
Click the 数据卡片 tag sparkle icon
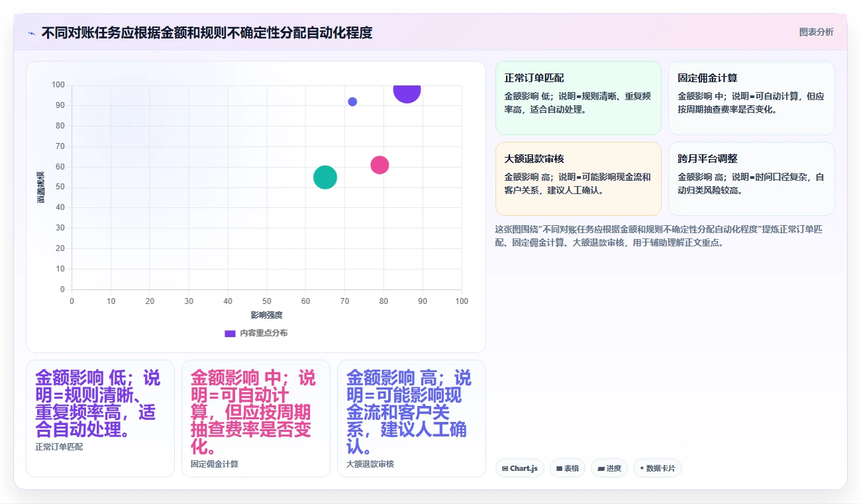click(x=642, y=468)
